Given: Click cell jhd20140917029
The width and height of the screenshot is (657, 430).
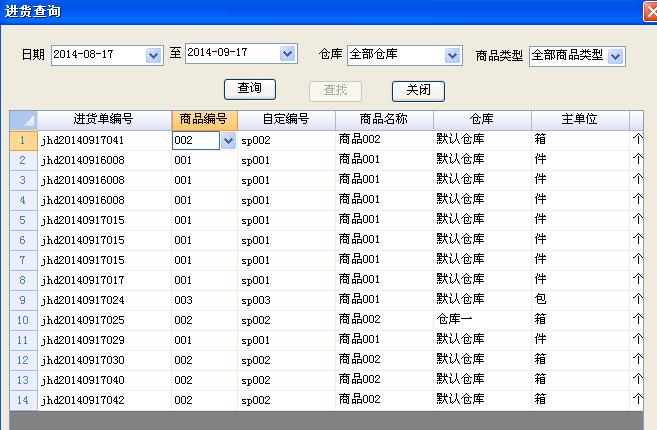Looking at the screenshot, I should [104, 340].
